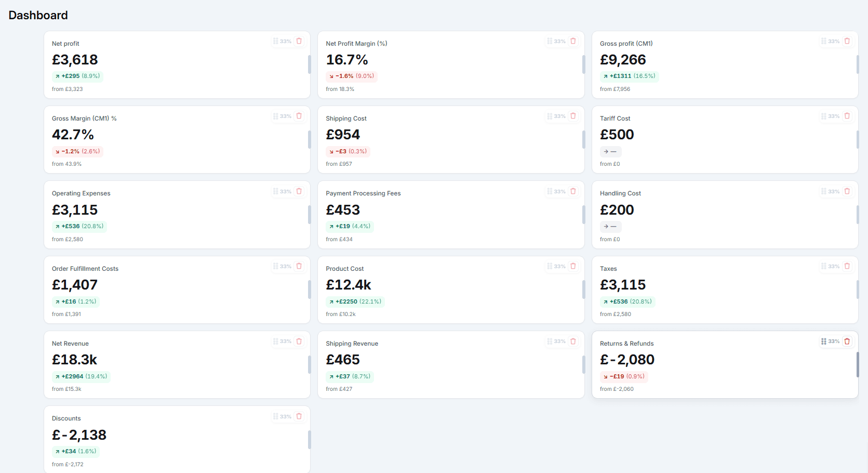Delete the Net profit card
The height and width of the screenshot is (473, 868).
(x=299, y=41)
